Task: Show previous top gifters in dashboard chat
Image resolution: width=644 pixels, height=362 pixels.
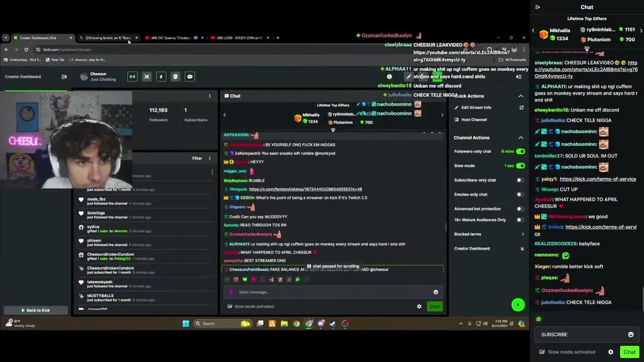Action: tap(224, 115)
